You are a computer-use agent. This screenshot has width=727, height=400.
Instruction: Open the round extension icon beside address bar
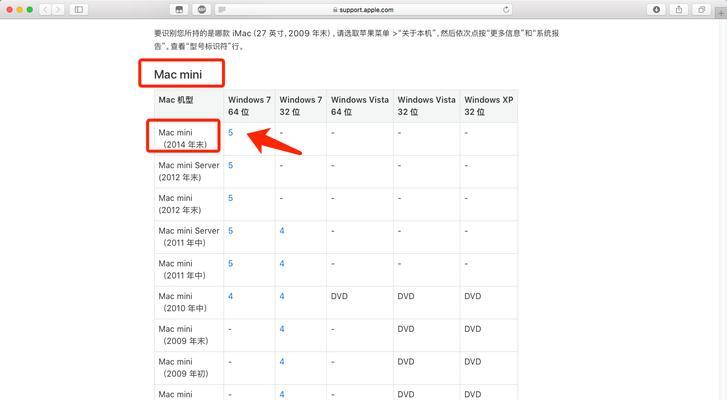tap(202, 9)
